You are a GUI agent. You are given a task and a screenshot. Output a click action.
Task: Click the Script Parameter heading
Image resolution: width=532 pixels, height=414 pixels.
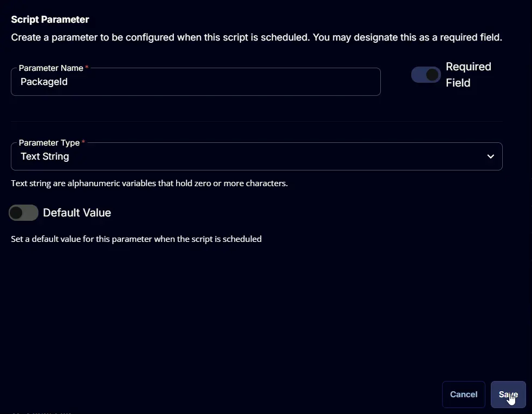click(x=50, y=19)
